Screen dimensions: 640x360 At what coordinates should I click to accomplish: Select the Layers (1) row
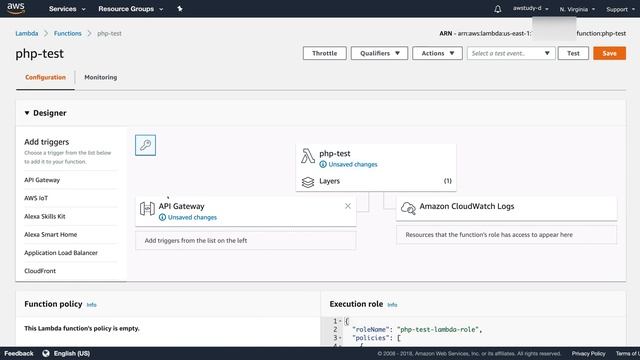click(x=376, y=181)
